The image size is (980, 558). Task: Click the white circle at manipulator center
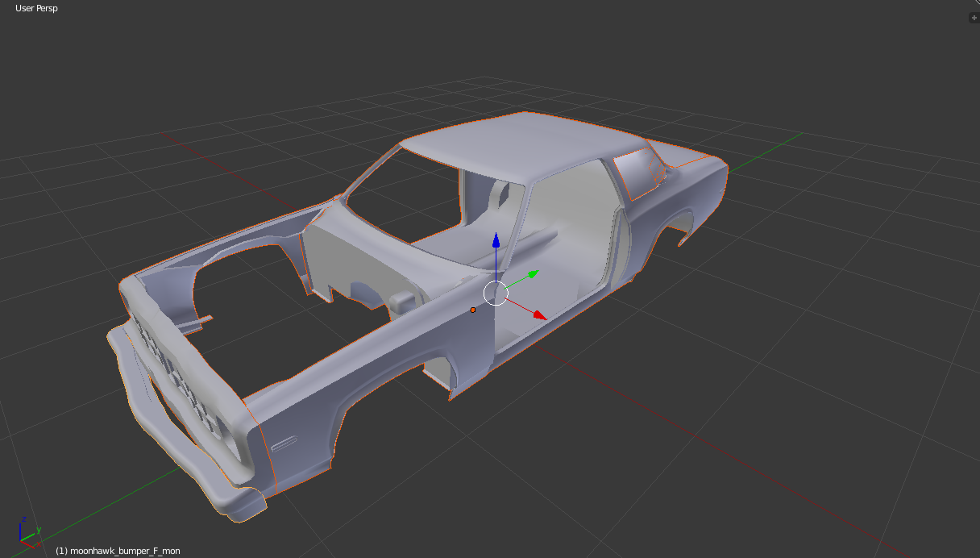(x=496, y=294)
